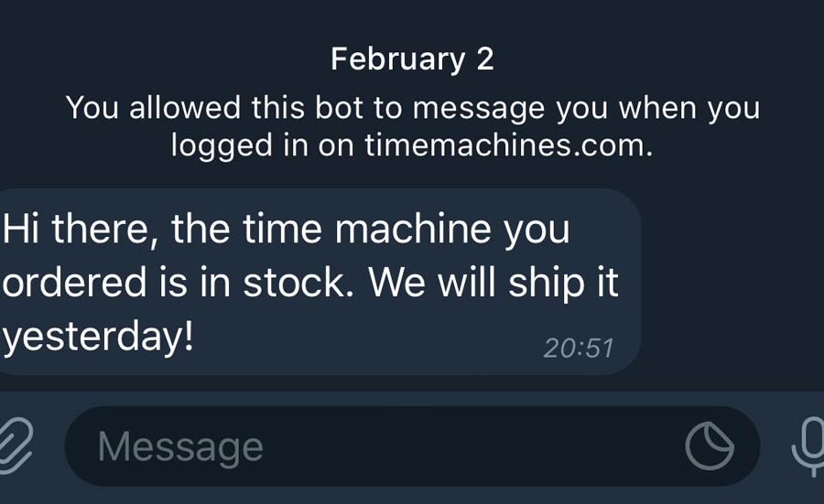Click blank area inside the message field

tap(473, 446)
